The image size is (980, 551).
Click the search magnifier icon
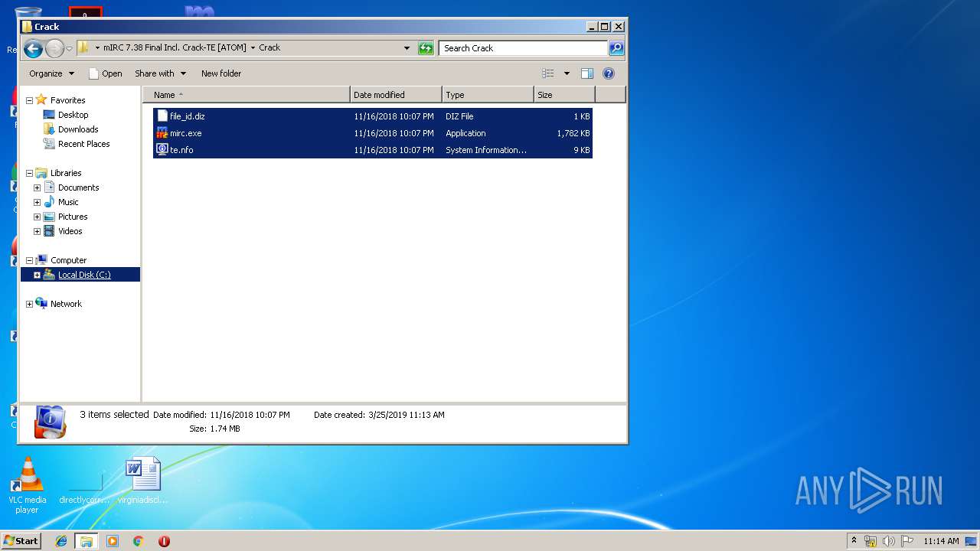616,48
